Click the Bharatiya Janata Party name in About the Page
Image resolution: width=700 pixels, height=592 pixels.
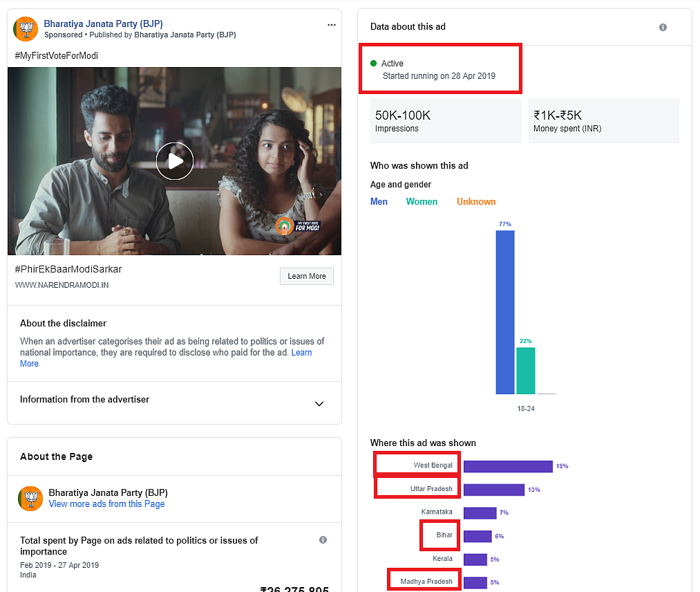(x=108, y=492)
